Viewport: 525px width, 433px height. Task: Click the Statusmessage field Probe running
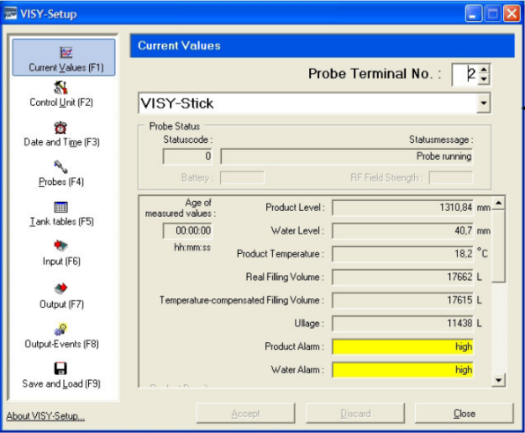(x=347, y=156)
